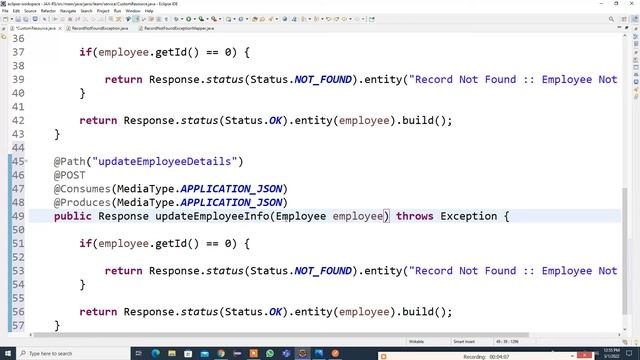The height and width of the screenshot is (360, 640).
Task: Click the Writable status bar field
Action: coord(416,341)
